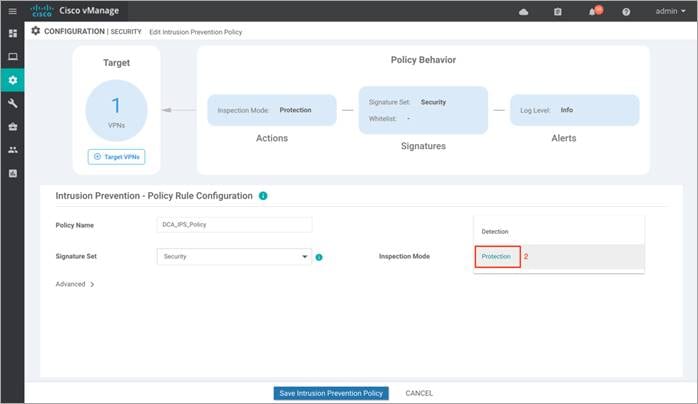Click the Log Level Info card
This screenshot has height=404, width=698.
pos(574,110)
